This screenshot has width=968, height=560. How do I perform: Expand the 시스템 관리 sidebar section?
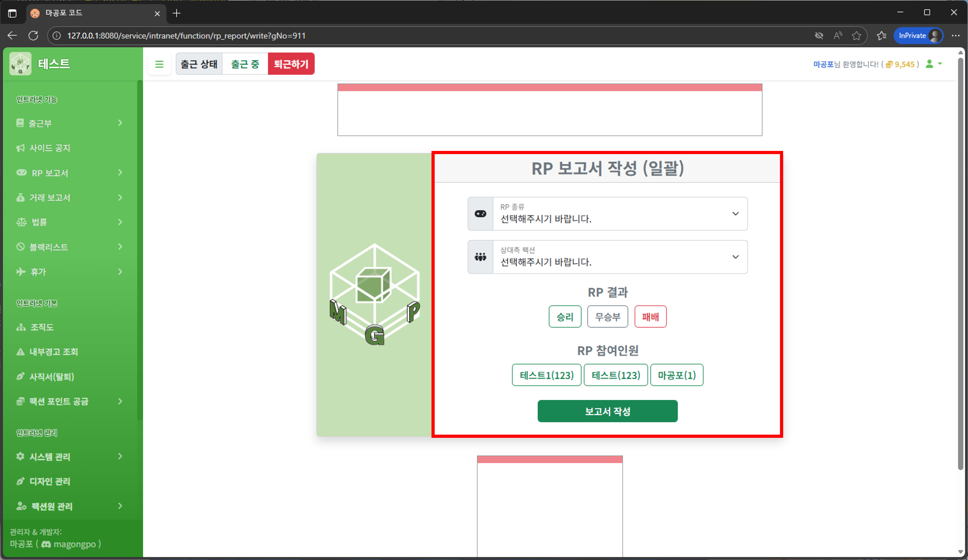[69, 456]
